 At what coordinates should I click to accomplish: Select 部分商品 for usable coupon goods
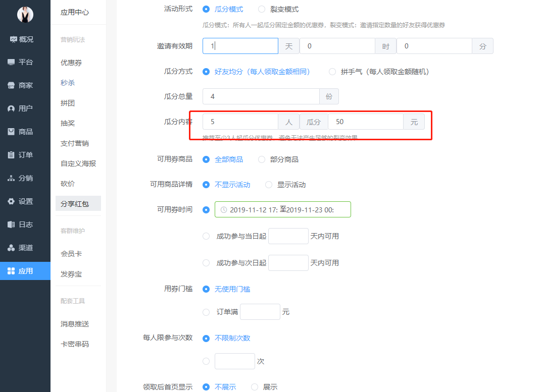pos(262,159)
